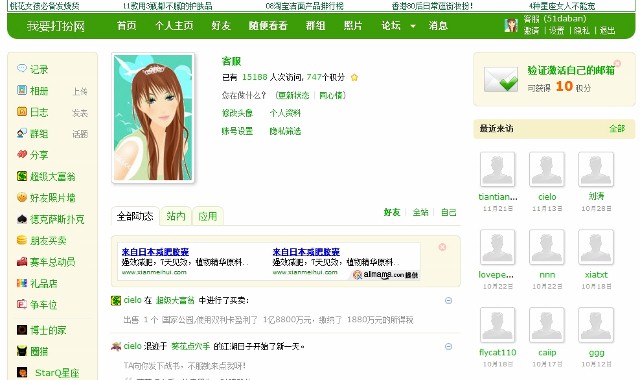Collapse cielo's 葵花点穴手 feed entry
This screenshot has height=380, width=640.
(x=448, y=347)
